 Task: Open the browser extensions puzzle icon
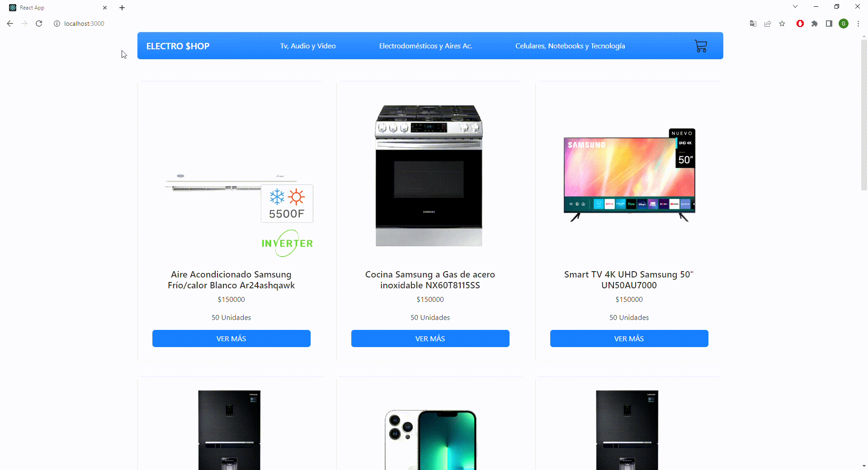pos(815,23)
